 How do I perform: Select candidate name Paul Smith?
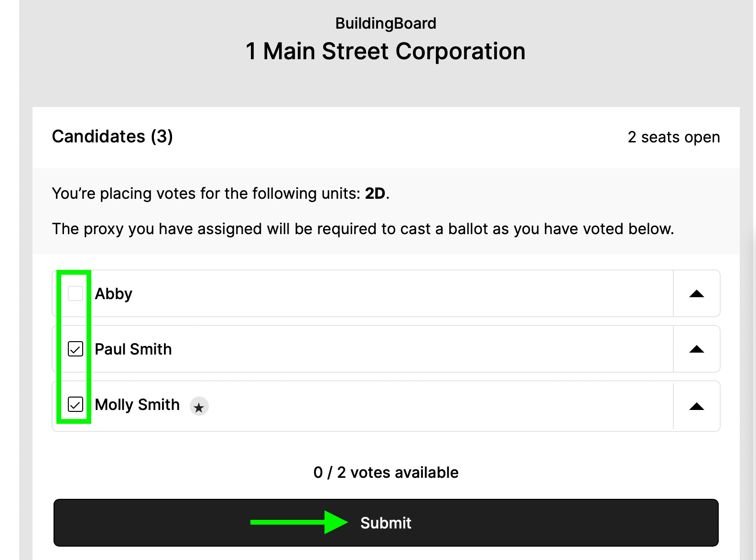[x=133, y=349]
